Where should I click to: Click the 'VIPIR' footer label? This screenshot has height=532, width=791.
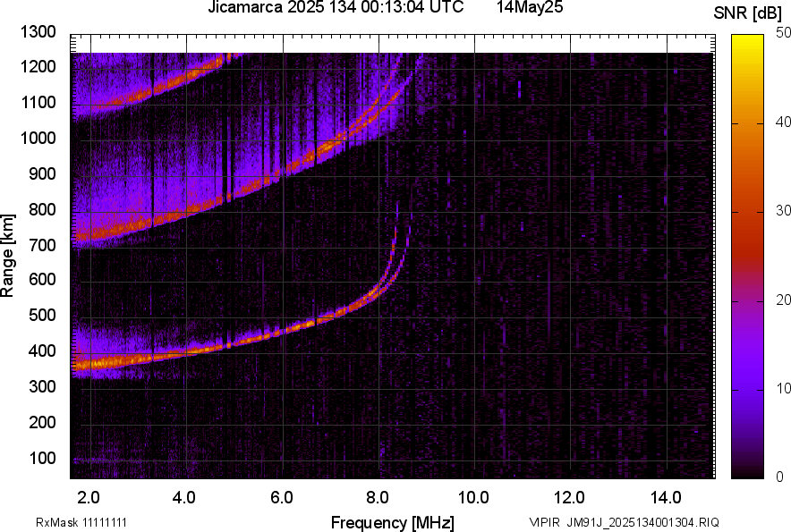click(x=544, y=522)
